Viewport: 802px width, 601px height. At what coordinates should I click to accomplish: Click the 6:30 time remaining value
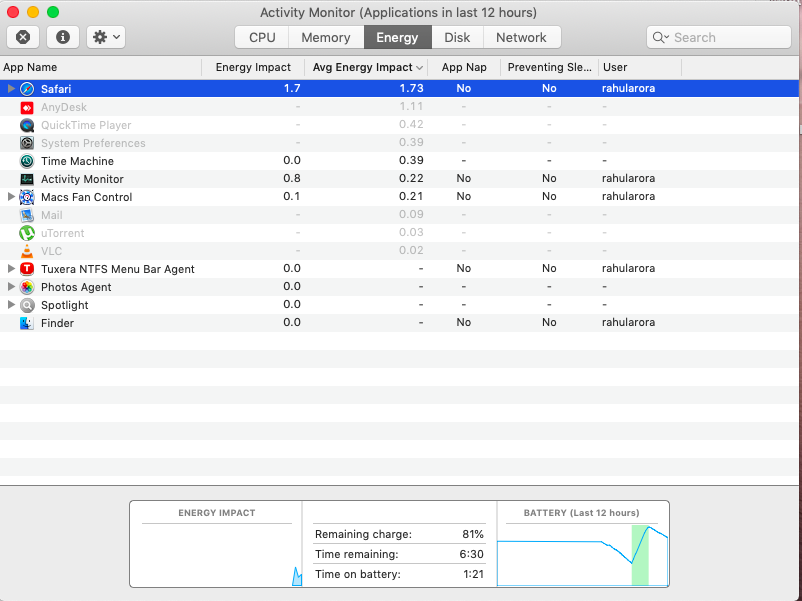click(x=472, y=554)
